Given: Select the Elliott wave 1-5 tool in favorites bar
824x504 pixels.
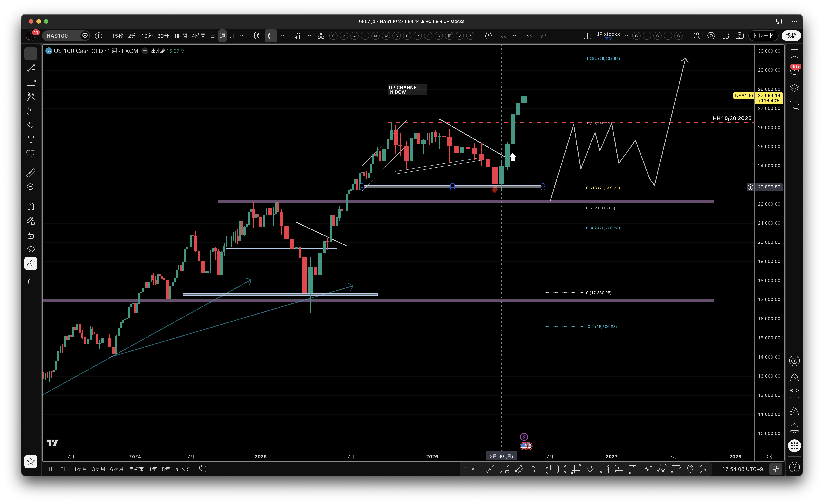Looking at the screenshot, I should [661, 469].
